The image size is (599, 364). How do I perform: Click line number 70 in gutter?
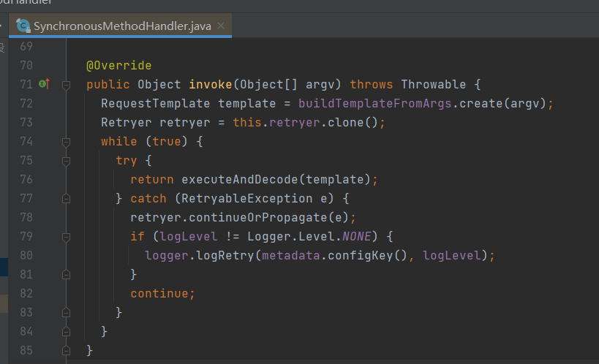click(x=26, y=65)
